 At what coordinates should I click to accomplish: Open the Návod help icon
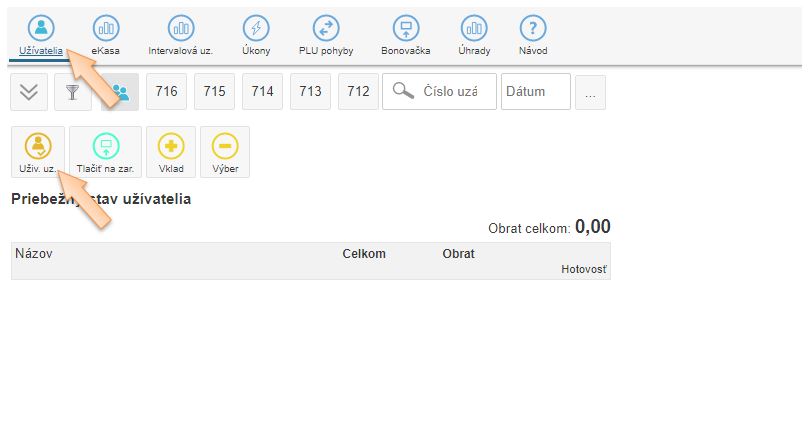tap(533, 34)
